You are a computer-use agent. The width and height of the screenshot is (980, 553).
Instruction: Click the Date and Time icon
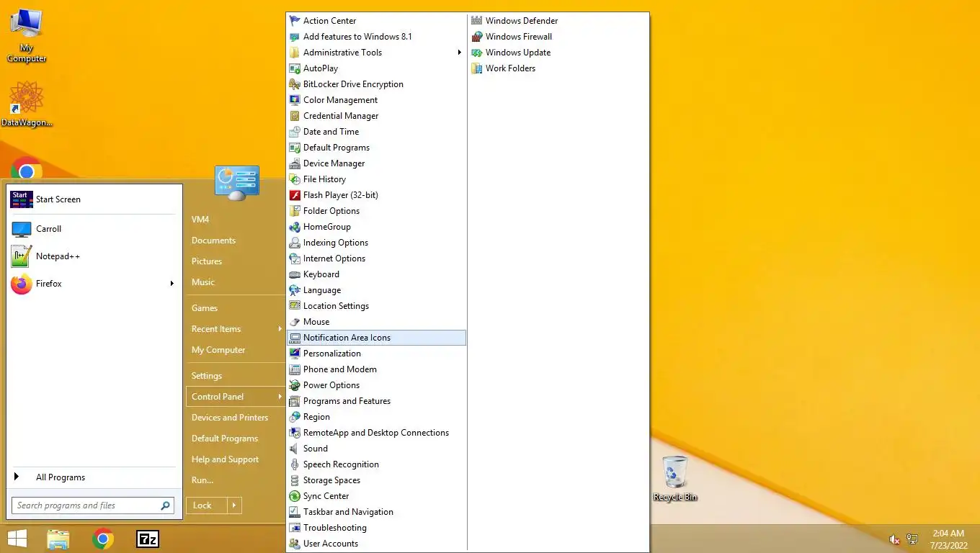(x=295, y=132)
